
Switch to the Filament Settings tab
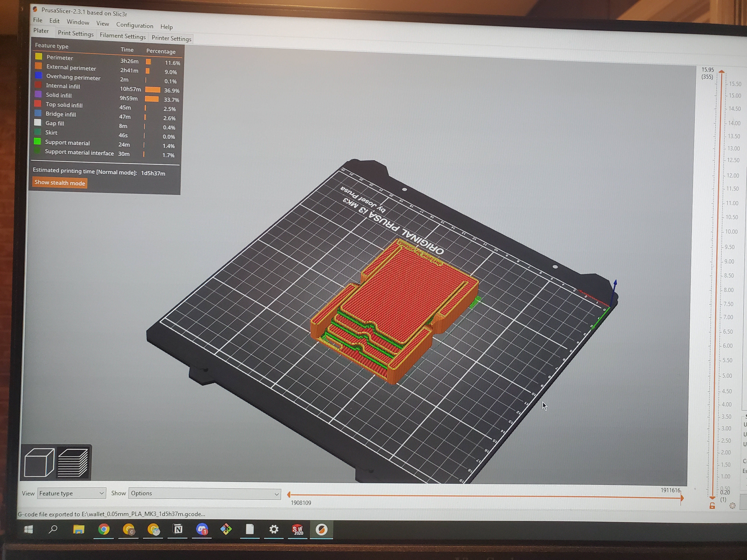[123, 36]
